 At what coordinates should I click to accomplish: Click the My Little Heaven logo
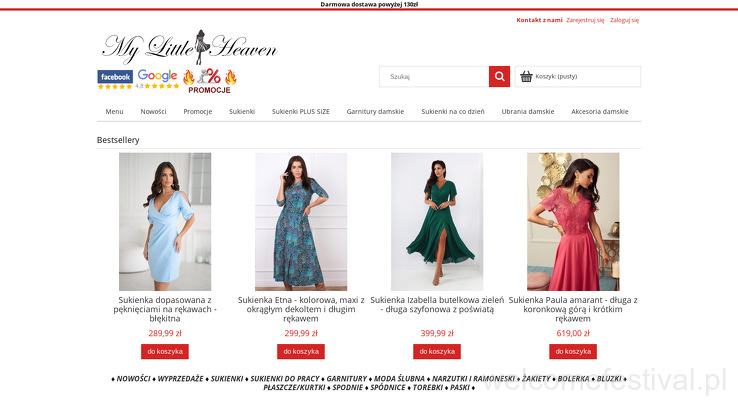[x=189, y=47]
